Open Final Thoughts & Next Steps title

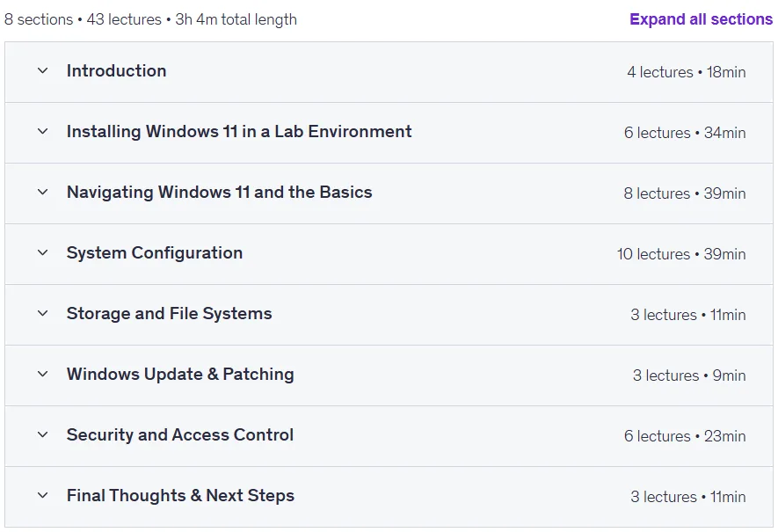point(180,495)
